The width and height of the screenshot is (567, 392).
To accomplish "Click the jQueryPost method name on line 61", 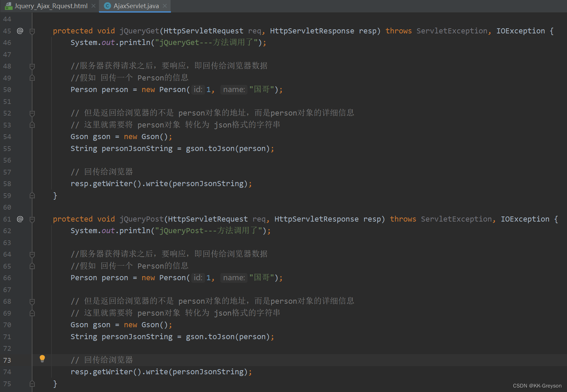I will tap(142, 219).
